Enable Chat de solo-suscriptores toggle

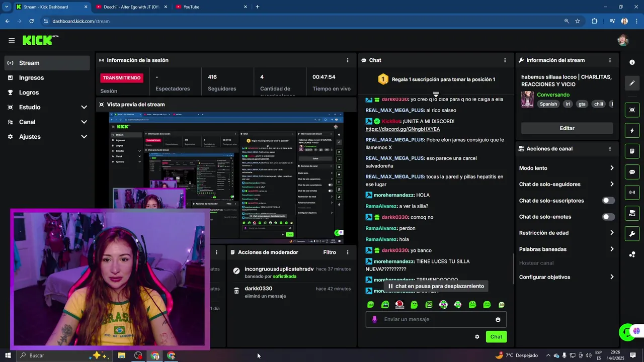tap(608, 201)
